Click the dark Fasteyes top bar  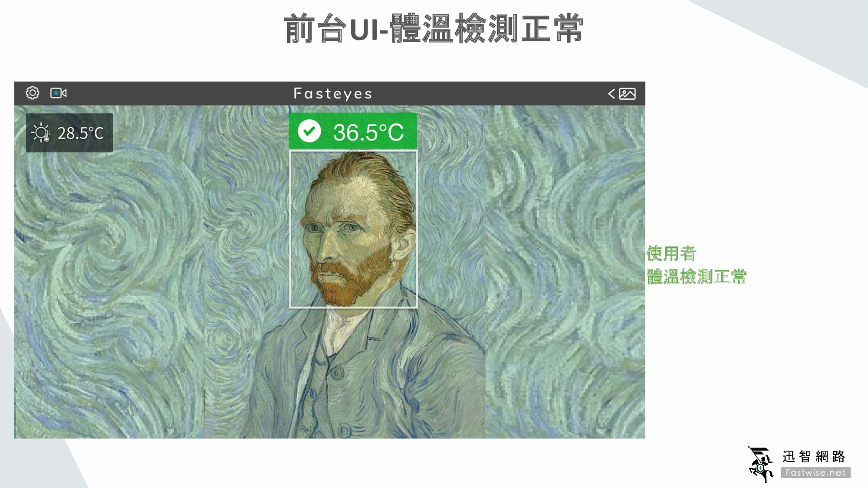tap(330, 93)
